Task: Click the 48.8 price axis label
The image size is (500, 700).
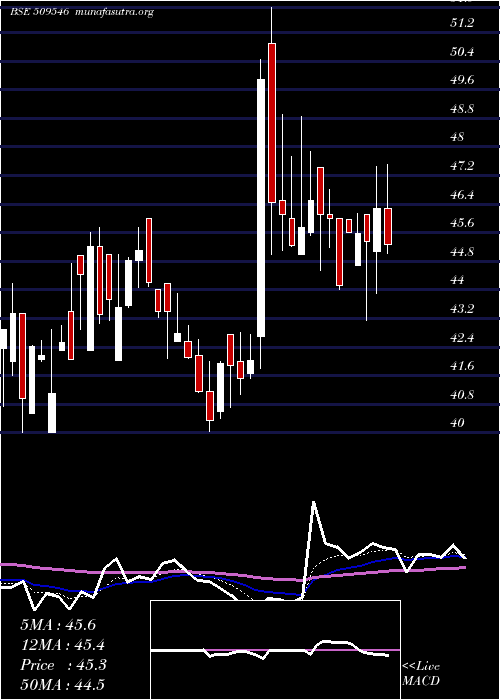Action: tap(462, 108)
